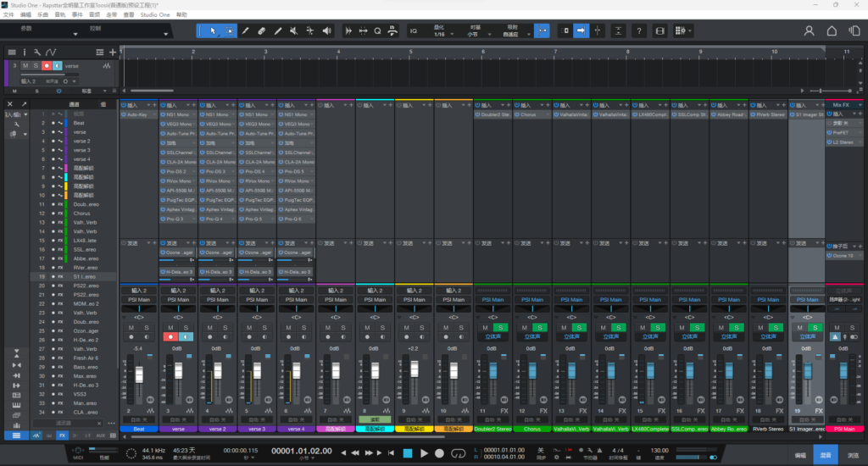Open the 编辑 (Edit) view button

799,455
